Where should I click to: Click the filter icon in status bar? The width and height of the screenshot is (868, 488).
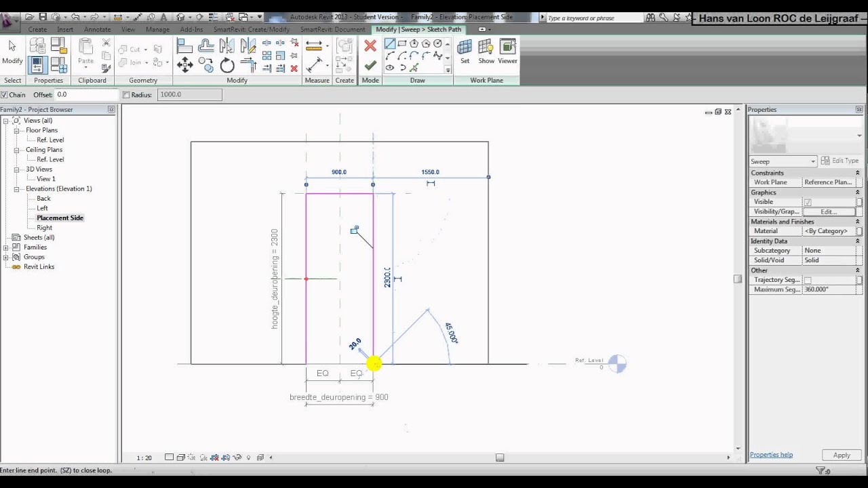821,470
